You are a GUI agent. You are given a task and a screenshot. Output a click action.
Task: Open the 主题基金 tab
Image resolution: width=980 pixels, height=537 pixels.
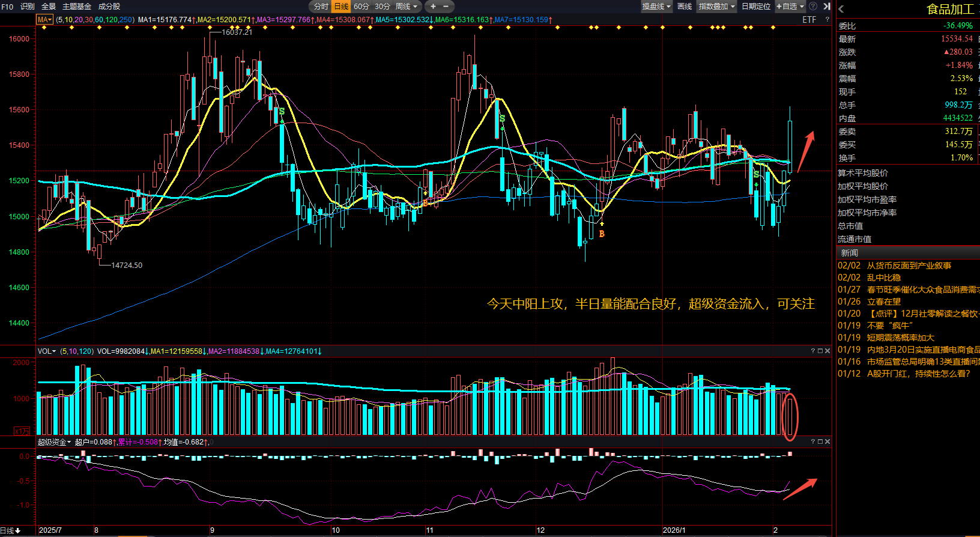[x=77, y=7]
